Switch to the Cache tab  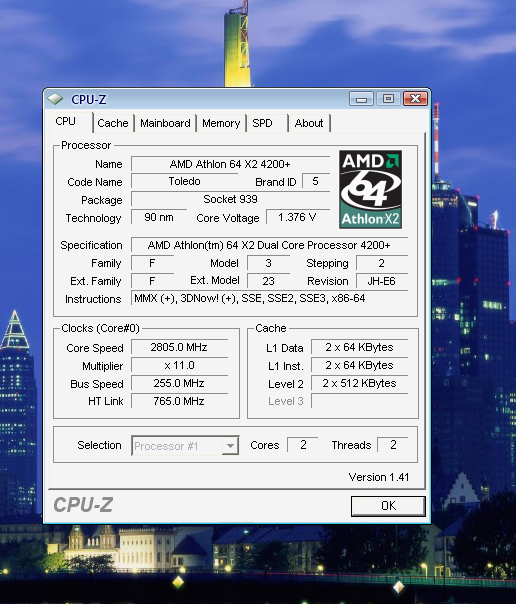pos(113,123)
